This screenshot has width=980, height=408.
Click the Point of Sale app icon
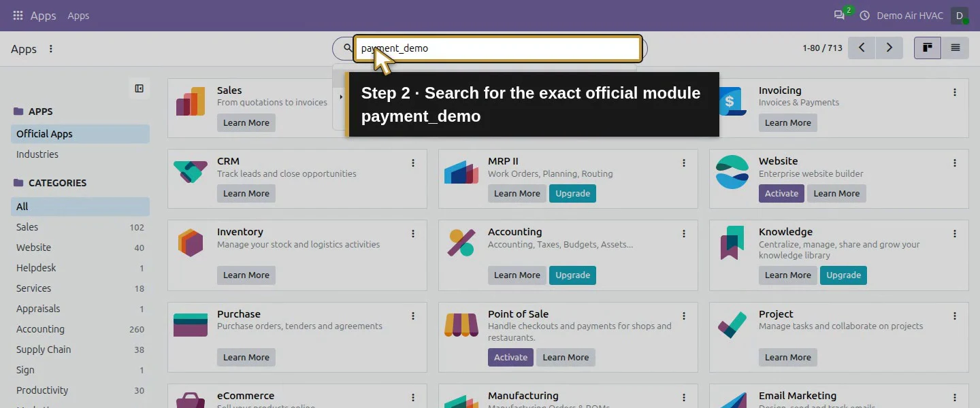(461, 325)
